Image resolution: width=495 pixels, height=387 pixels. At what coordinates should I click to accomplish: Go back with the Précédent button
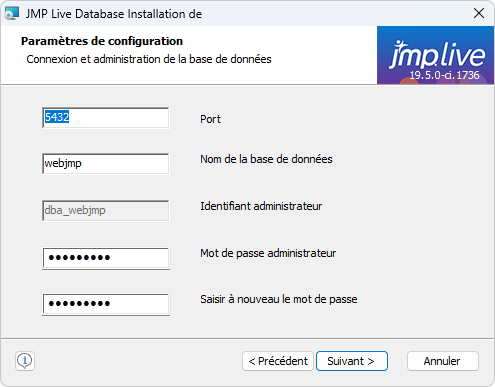pyautogui.click(x=278, y=361)
